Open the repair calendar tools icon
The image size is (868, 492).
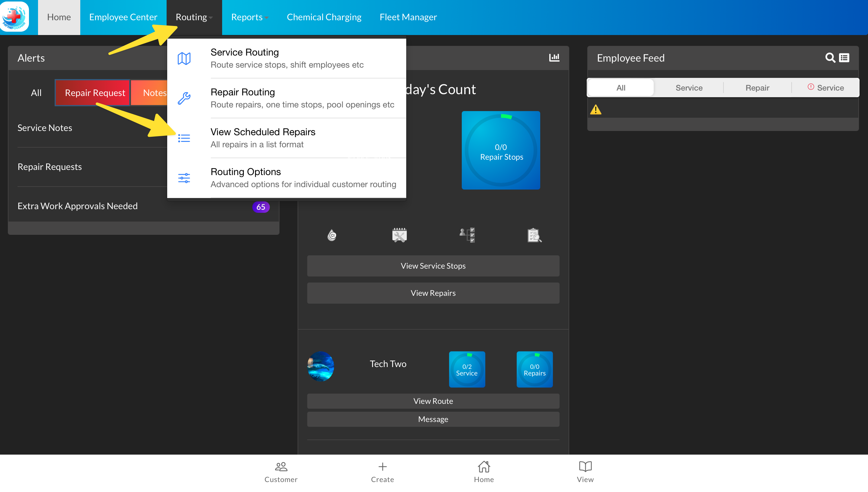pos(399,235)
